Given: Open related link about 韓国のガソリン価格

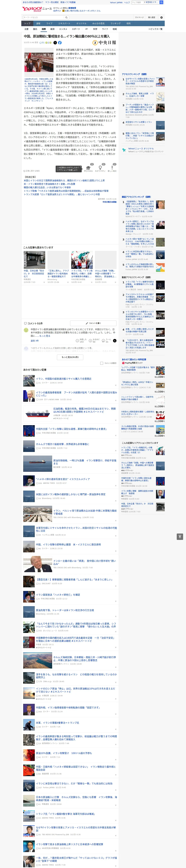Looking at the screenshot, I should pyautogui.click(x=64, y=181).
